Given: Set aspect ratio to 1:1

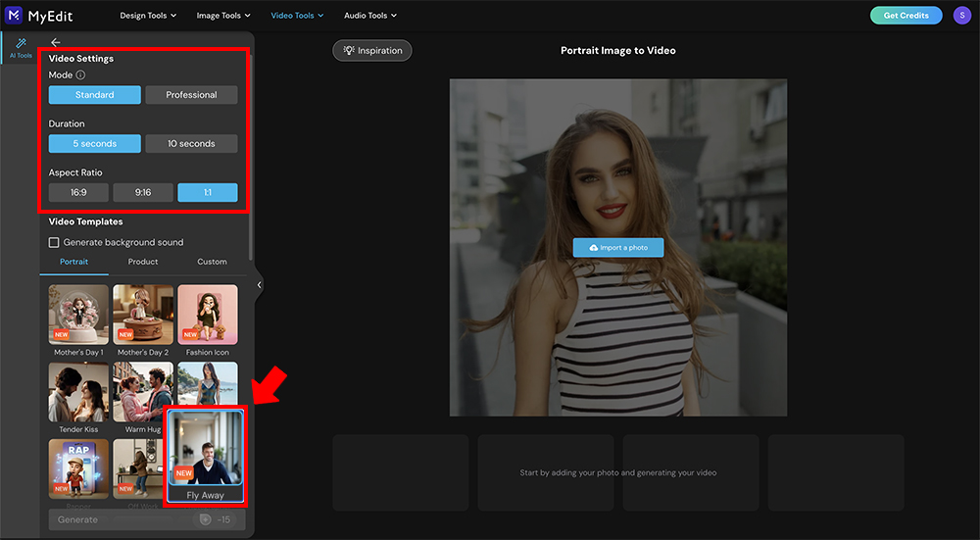Looking at the screenshot, I should (208, 192).
